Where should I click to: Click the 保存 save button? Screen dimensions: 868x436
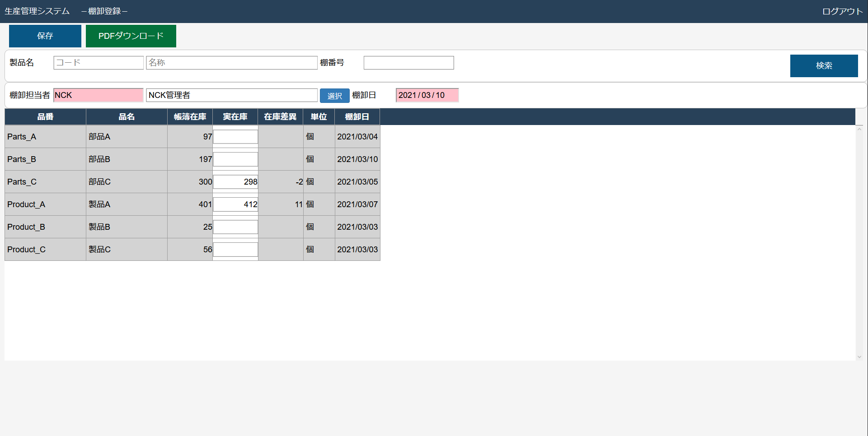pos(45,36)
